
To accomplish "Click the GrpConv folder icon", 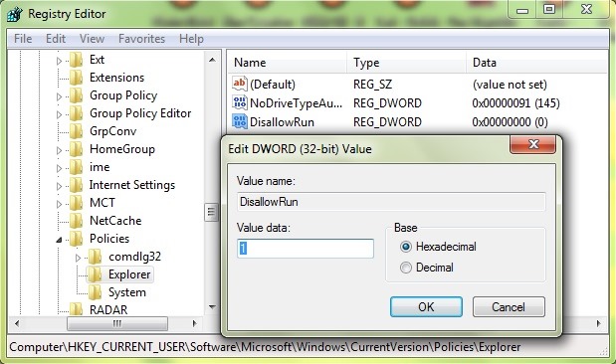I will [77, 131].
